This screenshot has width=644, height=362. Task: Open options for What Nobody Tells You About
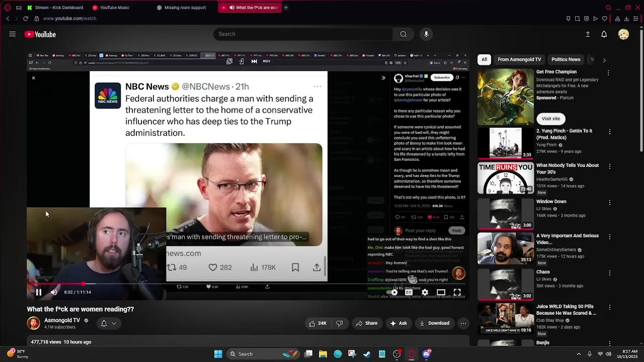coord(610,166)
